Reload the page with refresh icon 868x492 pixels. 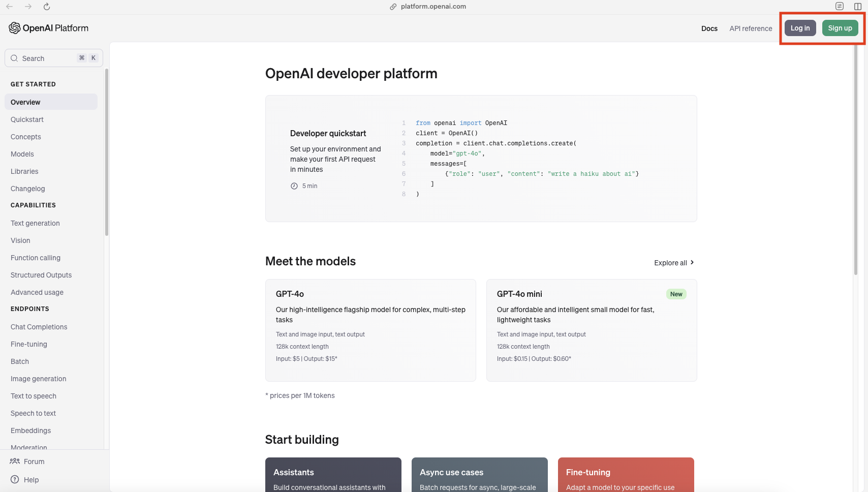click(x=47, y=7)
